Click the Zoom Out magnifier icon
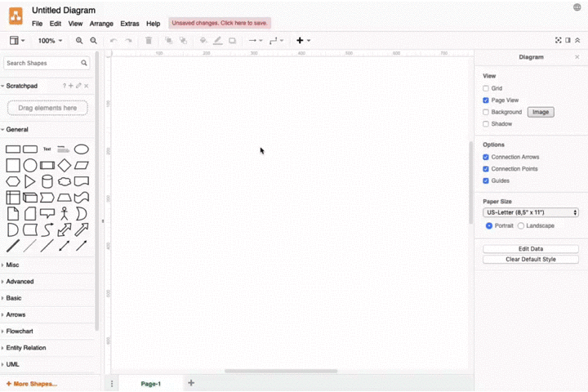 point(93,41)
